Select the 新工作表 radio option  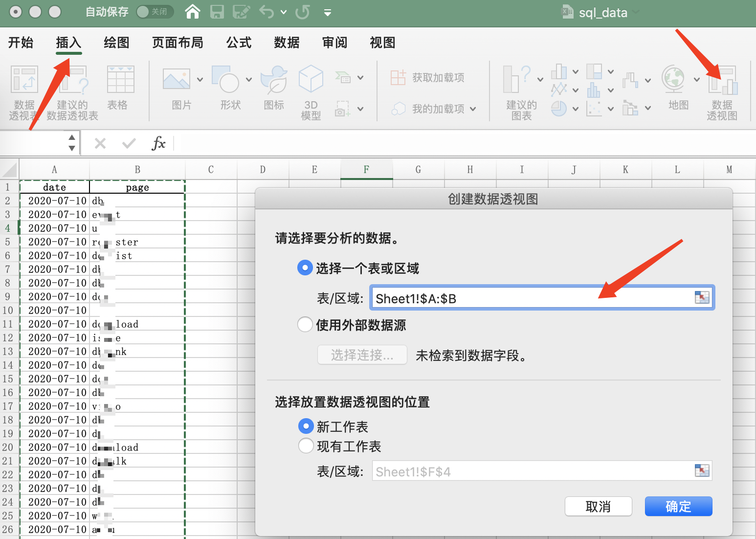point(306,427)
